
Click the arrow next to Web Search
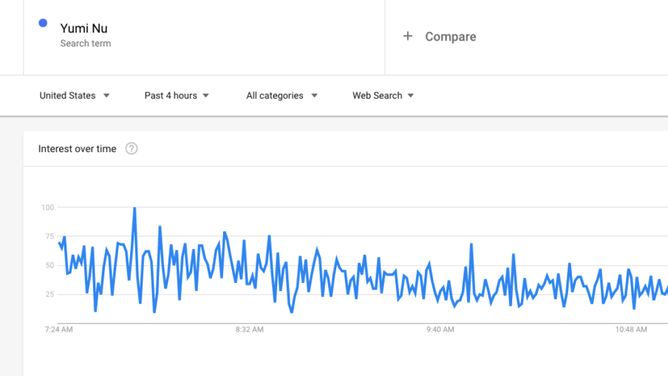click(411, 95)
